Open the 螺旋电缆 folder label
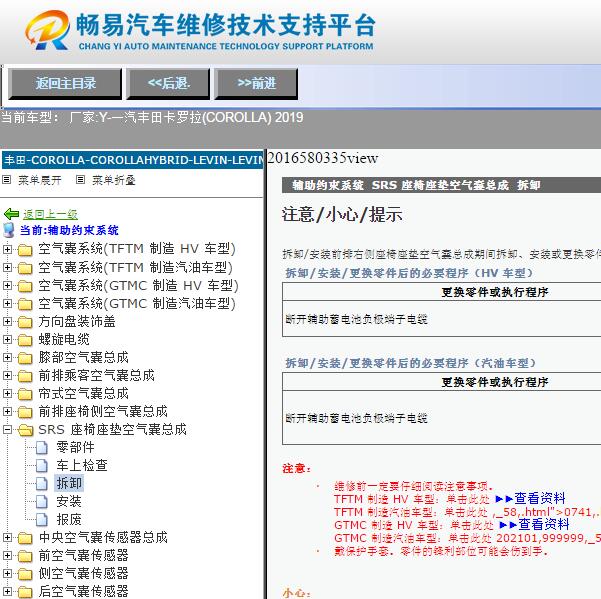 coord(64,339)
